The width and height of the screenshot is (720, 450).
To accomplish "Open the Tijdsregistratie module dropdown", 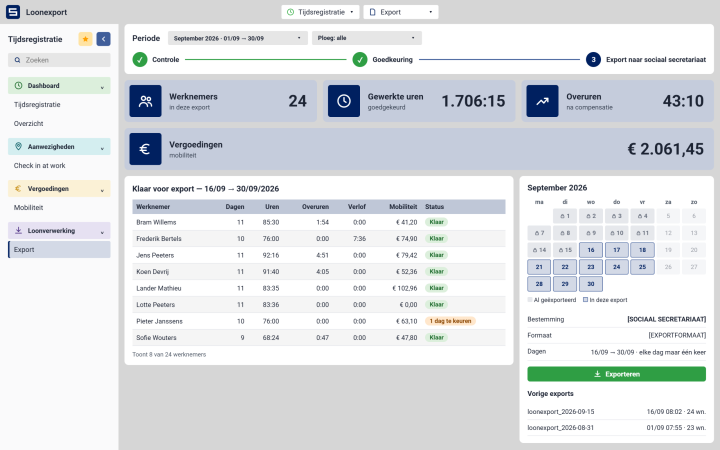I will (x=320, y=12).
